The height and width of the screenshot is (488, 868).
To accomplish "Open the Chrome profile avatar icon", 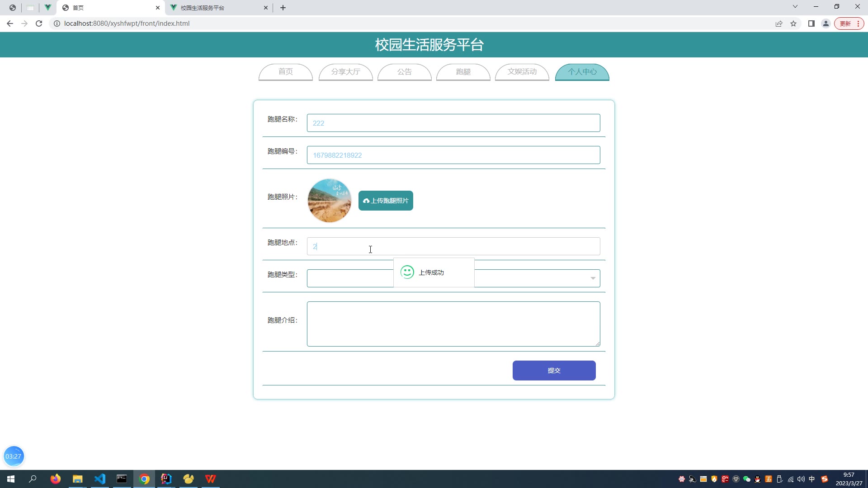I will (x=826, y=23).
